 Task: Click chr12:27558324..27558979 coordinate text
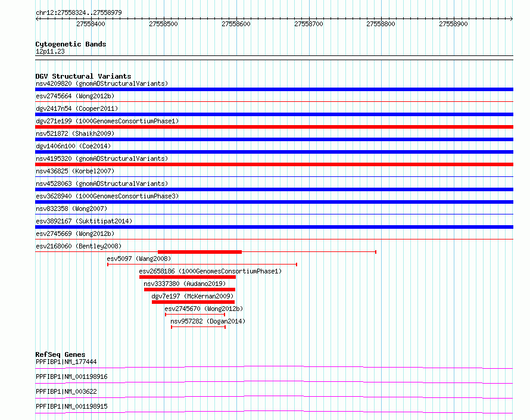point(79,13)
